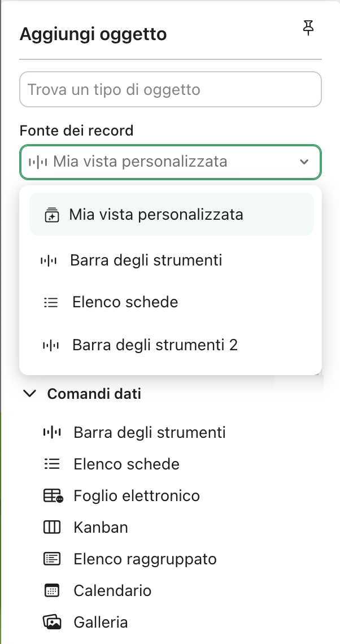
Task: Click the Kanban entry under Comandi dati
Action: tap(101, 527)
